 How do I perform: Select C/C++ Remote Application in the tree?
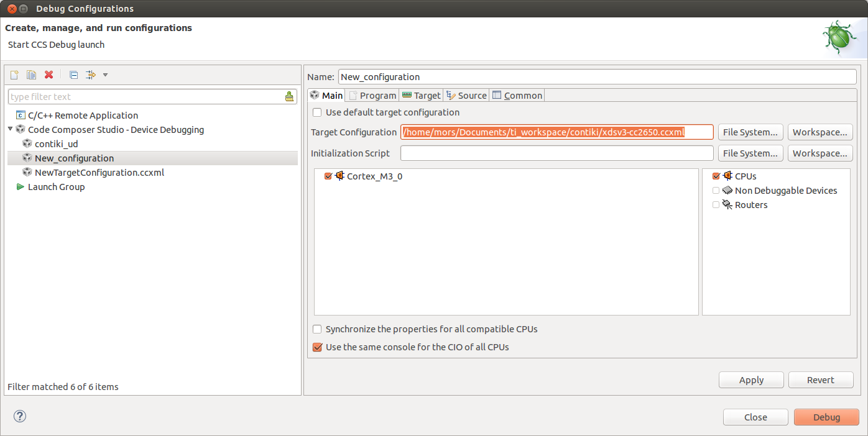click(83, 116)
